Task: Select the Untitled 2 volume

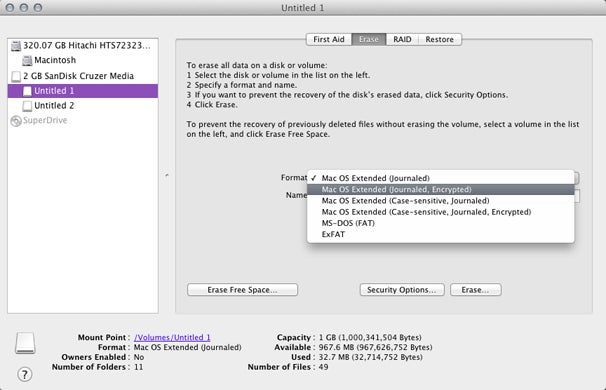Action: (x=83, y=106)
